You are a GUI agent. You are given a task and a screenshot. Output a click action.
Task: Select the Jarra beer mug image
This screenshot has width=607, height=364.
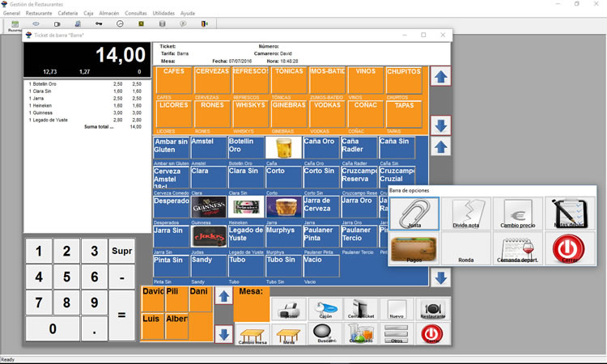click(x=284, y=207)
